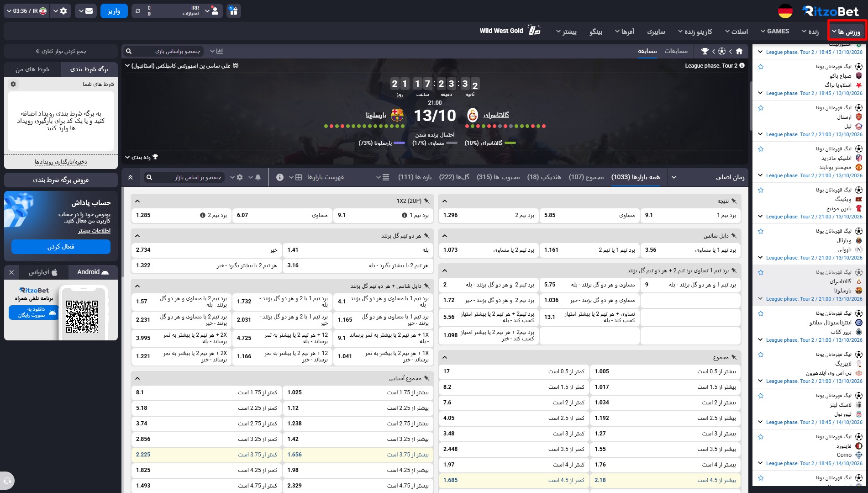Viewport: 868px width, 493px height.
Task: Open the live support headset icon
Action: 7,481
